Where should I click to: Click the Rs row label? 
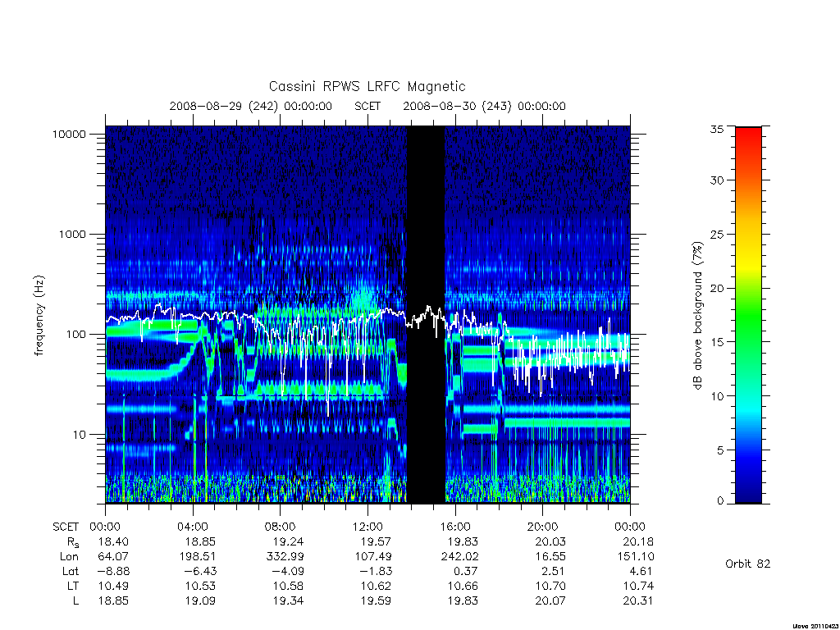[x=73, y=542]
